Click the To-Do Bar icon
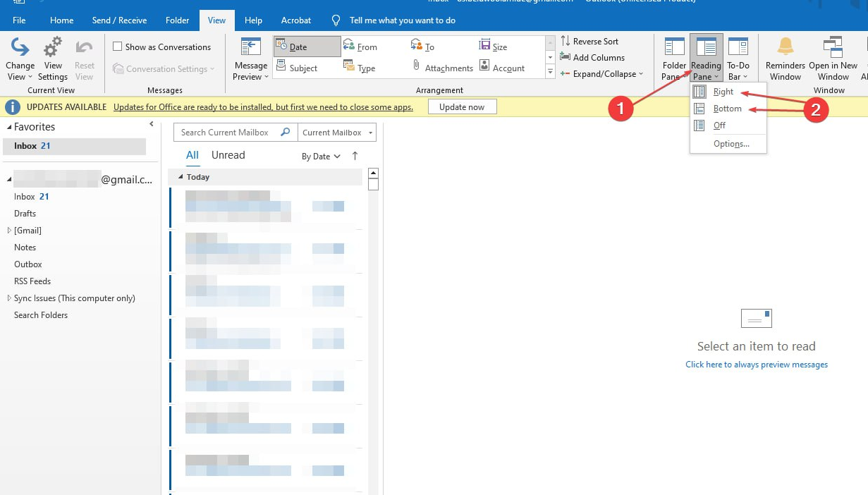Screen dimensions: 868x495 738,47
